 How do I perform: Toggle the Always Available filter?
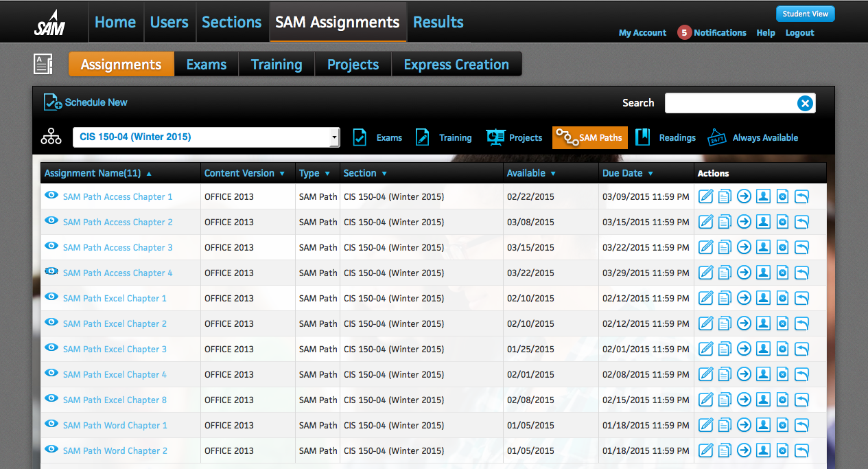753,137
